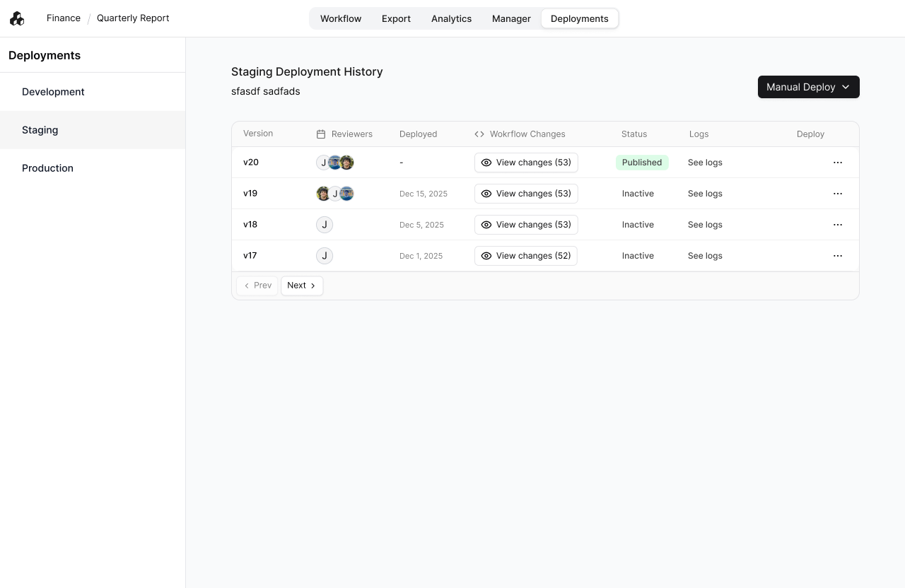Click the v17 Inactive status
The image size is (905, 588).
(638, 256)
